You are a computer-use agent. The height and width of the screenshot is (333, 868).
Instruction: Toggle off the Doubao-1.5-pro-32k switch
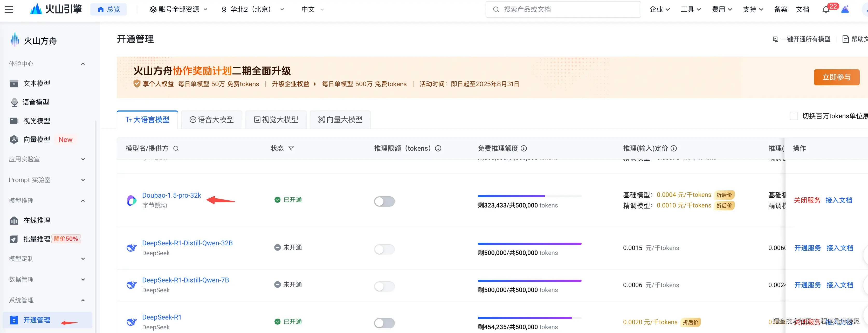pyautogui.click(x=384, y=201)
